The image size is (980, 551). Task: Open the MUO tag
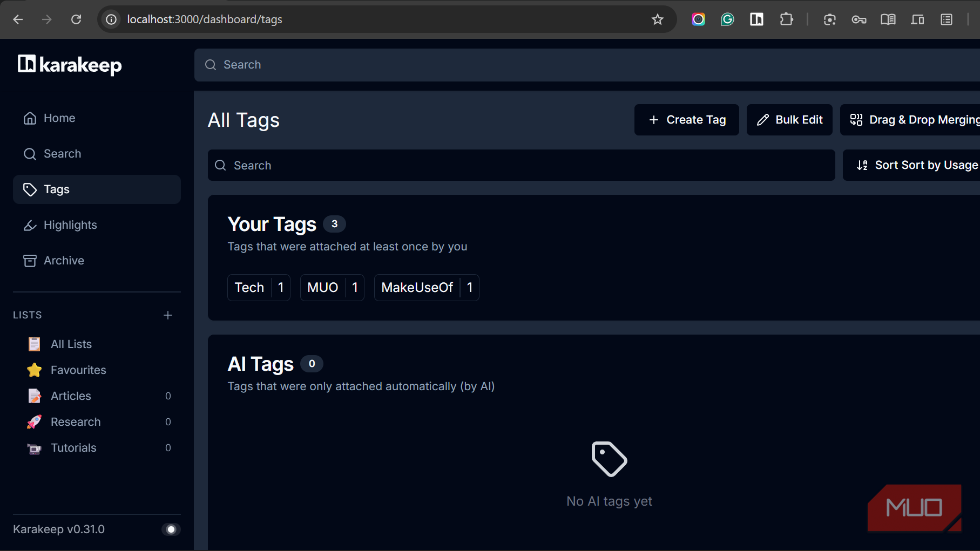pyautogui.click(x=332, y=288)
